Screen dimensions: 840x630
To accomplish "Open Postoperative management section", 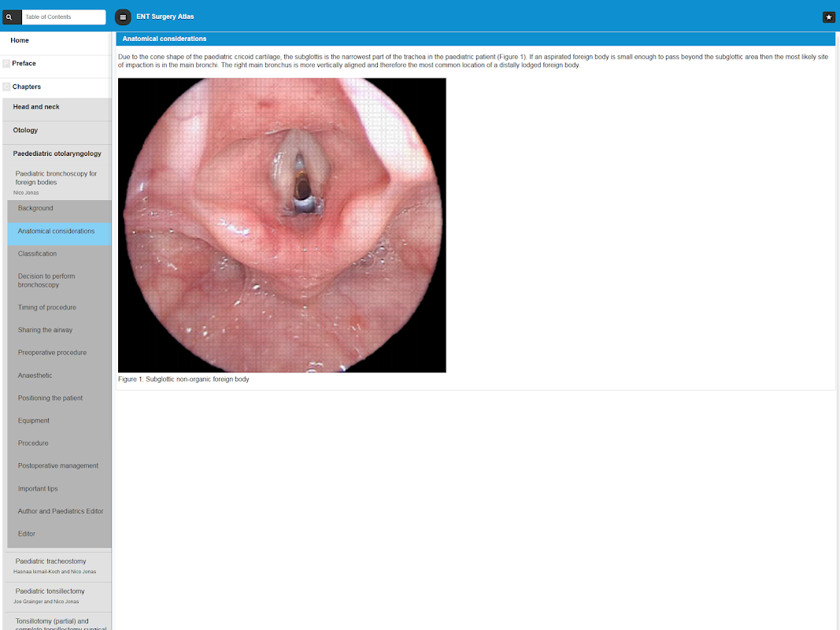I will [x=60, y=465].
